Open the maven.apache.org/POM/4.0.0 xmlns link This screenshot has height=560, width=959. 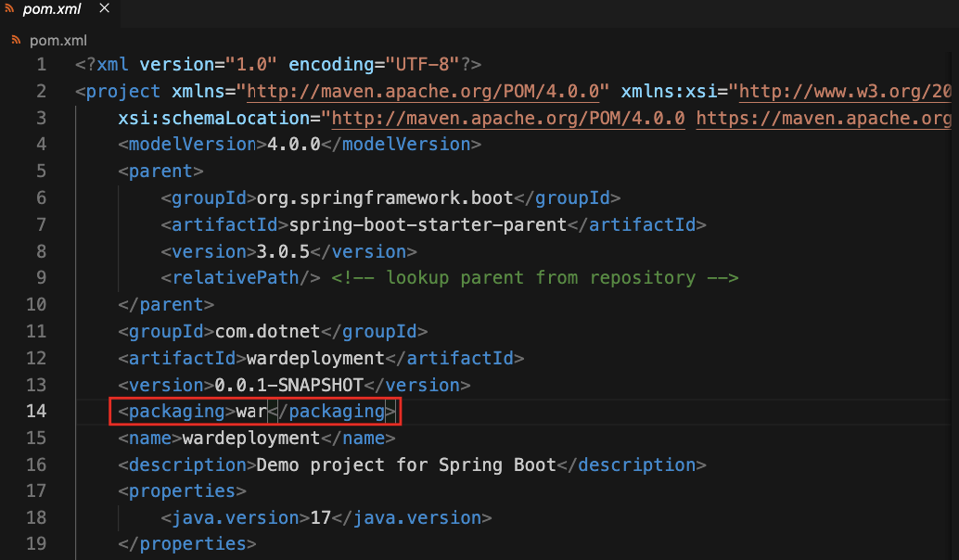click(423, 92)
